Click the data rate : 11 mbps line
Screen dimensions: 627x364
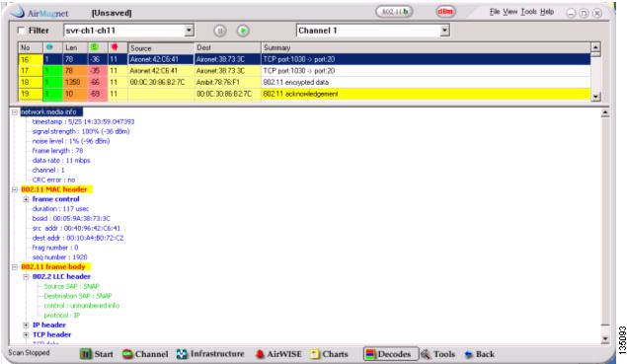[x=61, y=160]
